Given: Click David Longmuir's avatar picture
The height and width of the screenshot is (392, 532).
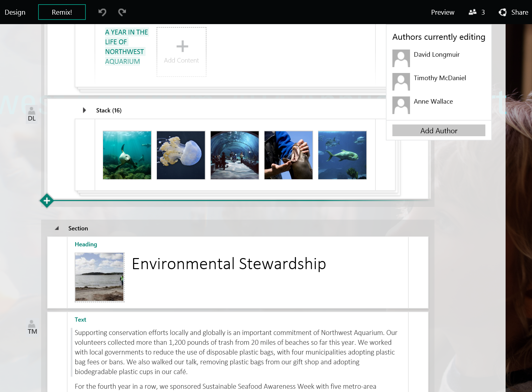Looking at the screenshot, I should (x=401, y=58).
